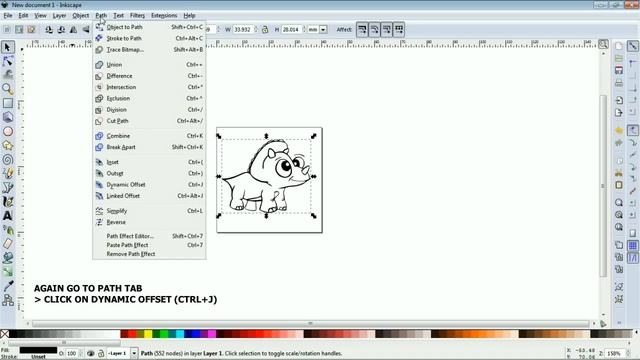Choose Union from Path menu
640x360 pixels.
pyautogui.click(x=149, y=64)
